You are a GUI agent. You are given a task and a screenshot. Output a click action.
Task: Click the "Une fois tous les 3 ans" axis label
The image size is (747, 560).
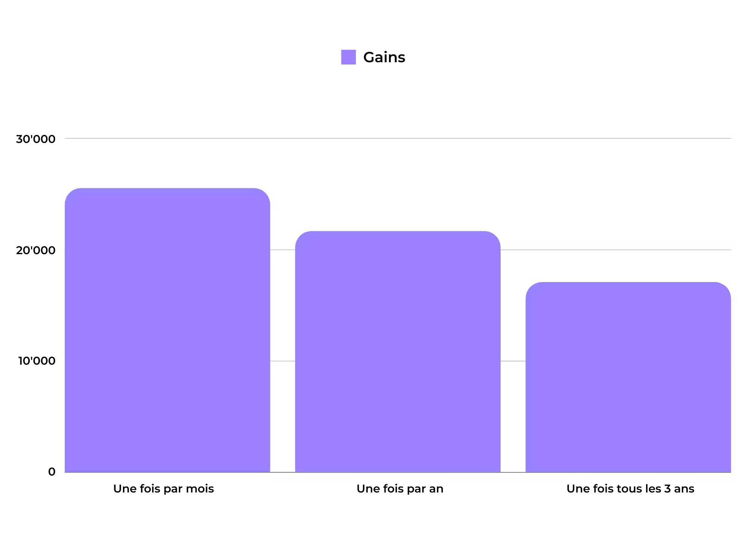tap(630, 489)
